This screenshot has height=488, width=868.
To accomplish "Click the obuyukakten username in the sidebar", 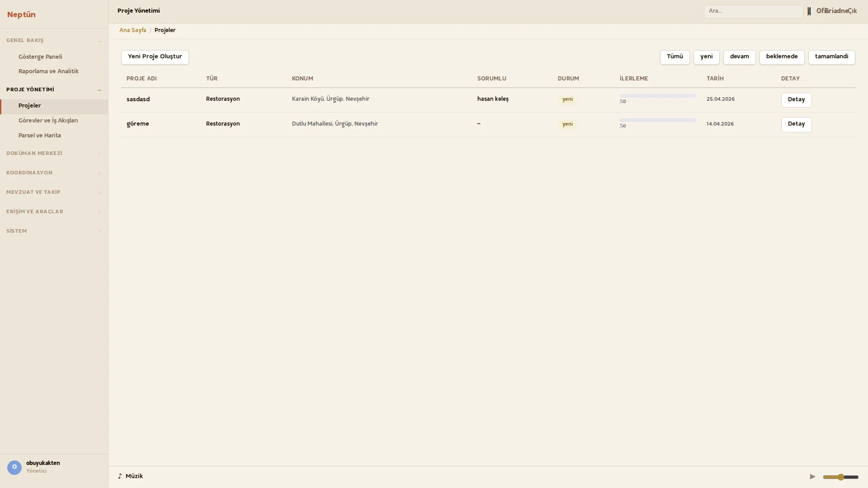I will [x=43, y=463].
